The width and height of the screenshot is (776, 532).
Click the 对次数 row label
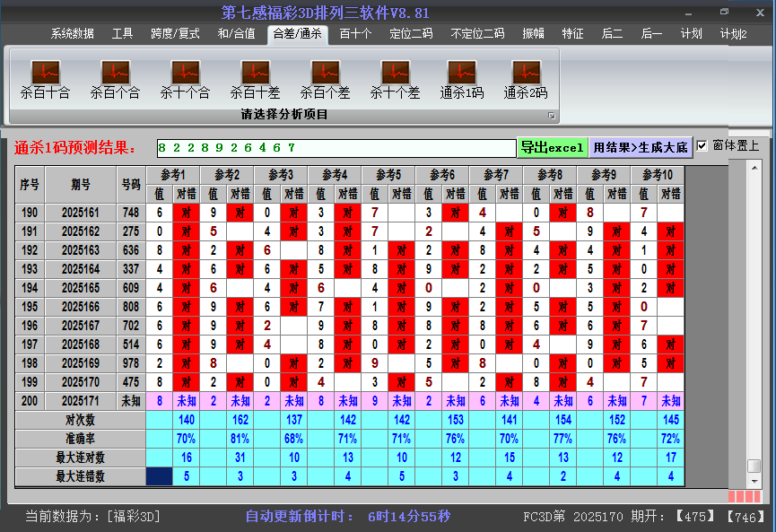(x=80, y=420)
